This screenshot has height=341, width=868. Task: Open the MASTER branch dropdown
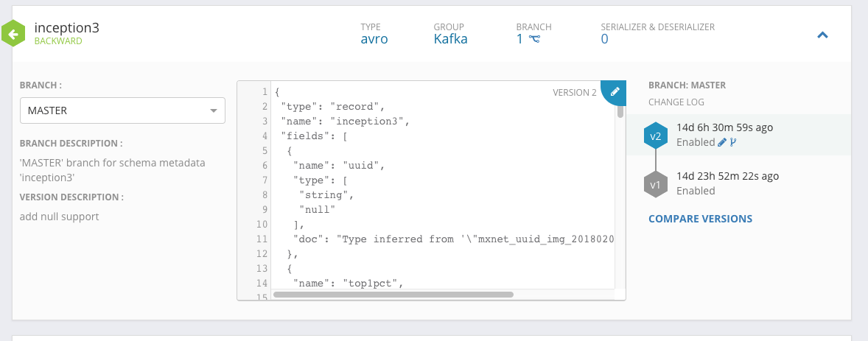tap(122, 110)
